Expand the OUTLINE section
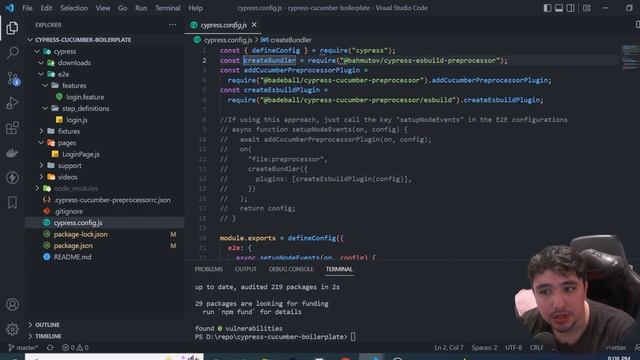The height and width of the screenshot is (360, 640). pyautogui.click(x=30, y=325)
